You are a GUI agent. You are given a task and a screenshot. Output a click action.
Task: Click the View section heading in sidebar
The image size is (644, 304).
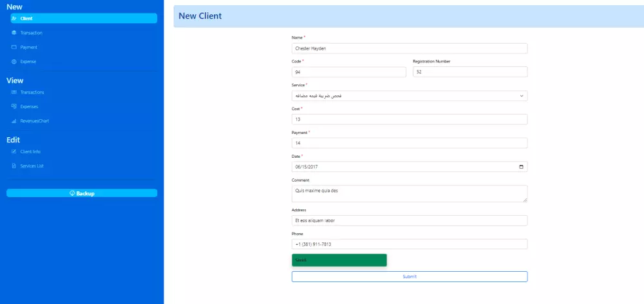[x=15, y=81]
